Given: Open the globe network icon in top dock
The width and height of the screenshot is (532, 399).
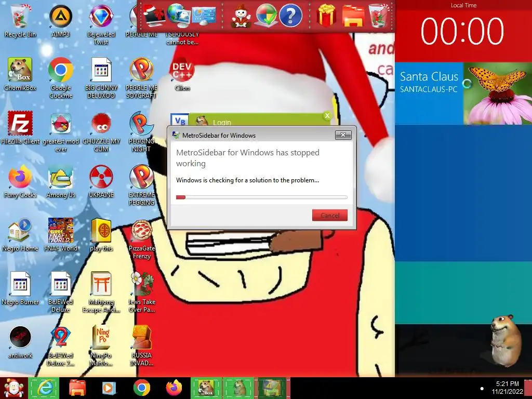Looking at the screenshot, I should point(179,16).
